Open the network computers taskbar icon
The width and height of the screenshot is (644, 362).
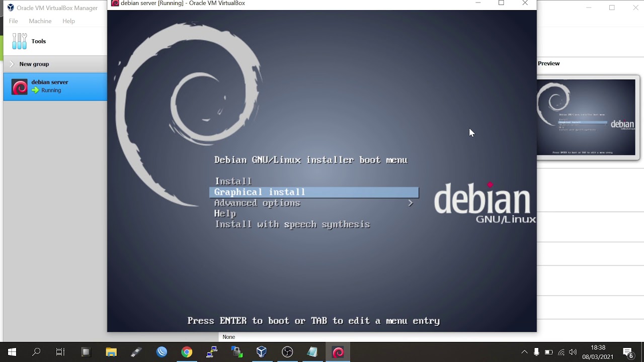tap(212, 352)
